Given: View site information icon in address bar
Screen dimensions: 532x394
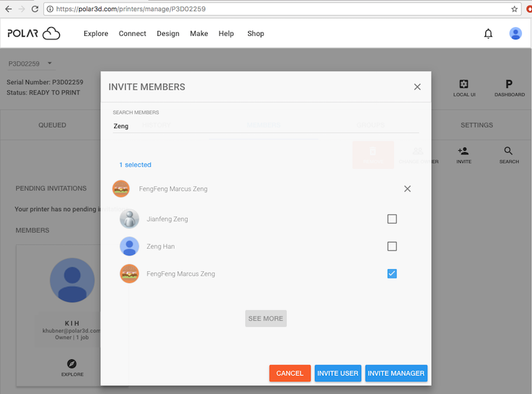Looking at the screenshot, I should click(x=50, y=9).
